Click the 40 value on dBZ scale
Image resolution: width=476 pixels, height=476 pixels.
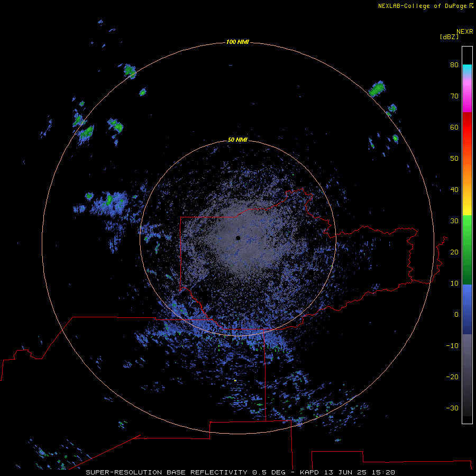coord(454,190)
